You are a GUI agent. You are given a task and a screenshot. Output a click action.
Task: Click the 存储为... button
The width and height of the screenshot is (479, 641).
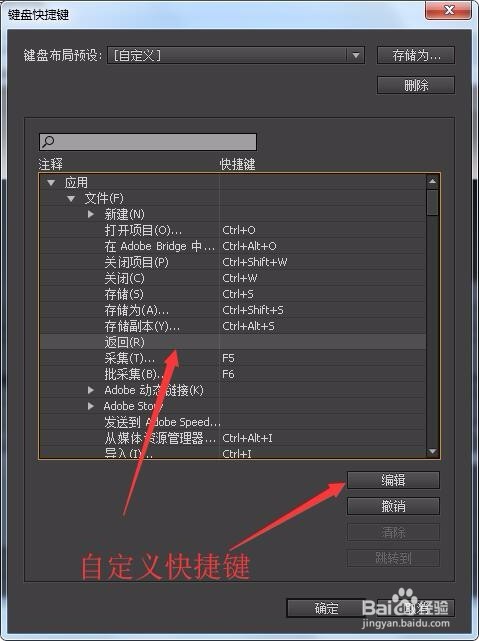[416, 55]
